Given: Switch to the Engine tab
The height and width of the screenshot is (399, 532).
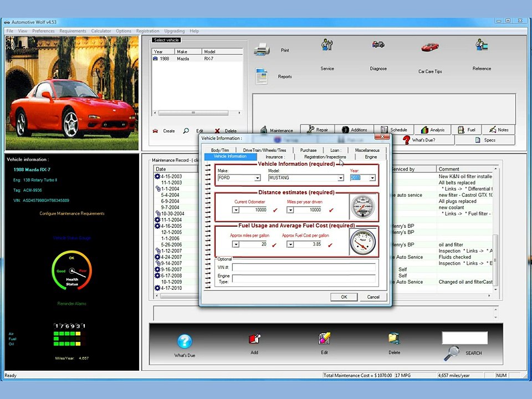Looking at the screenshot, I should tap(371, 157).
